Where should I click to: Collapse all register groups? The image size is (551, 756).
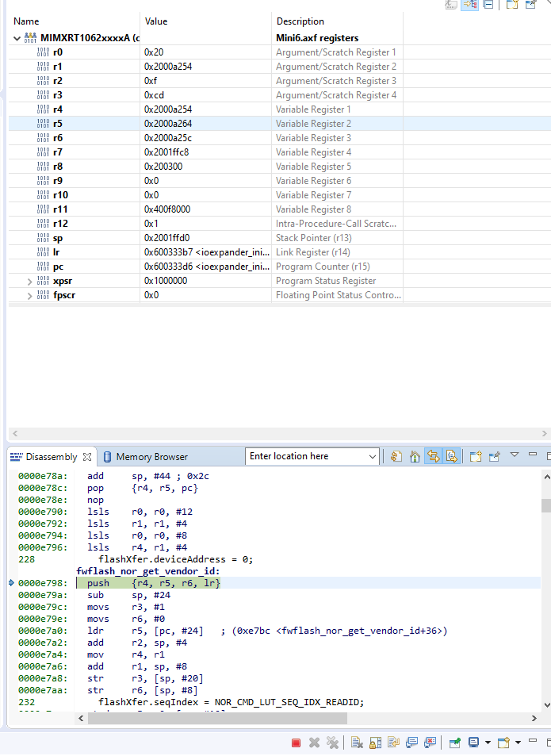pos(488,5)
